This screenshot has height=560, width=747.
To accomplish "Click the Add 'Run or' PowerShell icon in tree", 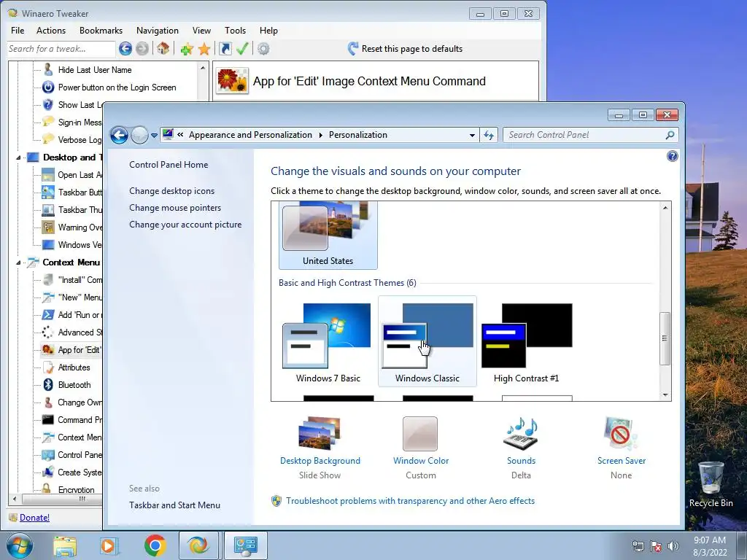I will (48, 315).
